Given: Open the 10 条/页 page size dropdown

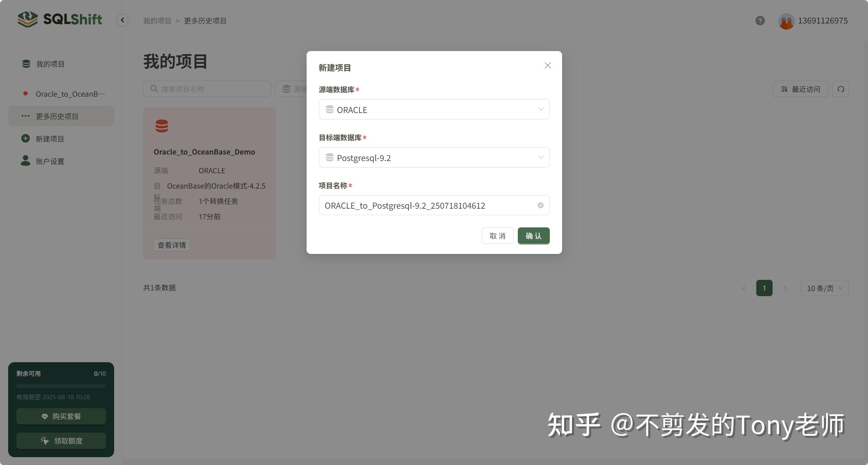Looking at the screenshot, I should pyautogui.click(x=825, y=288).
